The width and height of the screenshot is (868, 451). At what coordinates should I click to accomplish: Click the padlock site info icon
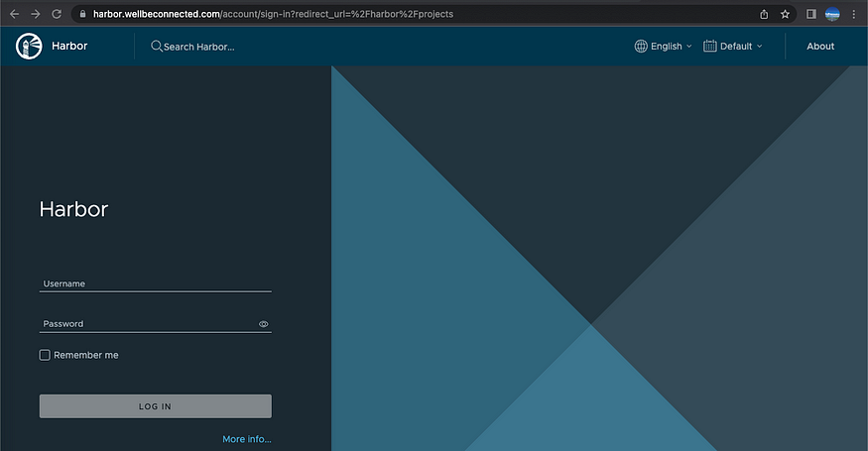click(x=83, y=14)
